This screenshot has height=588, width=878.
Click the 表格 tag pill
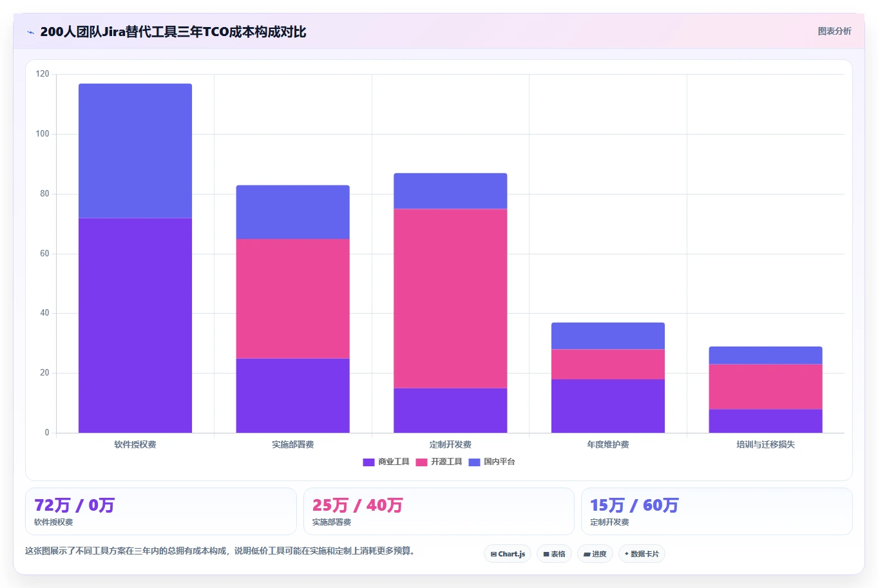tap(554, 554)
